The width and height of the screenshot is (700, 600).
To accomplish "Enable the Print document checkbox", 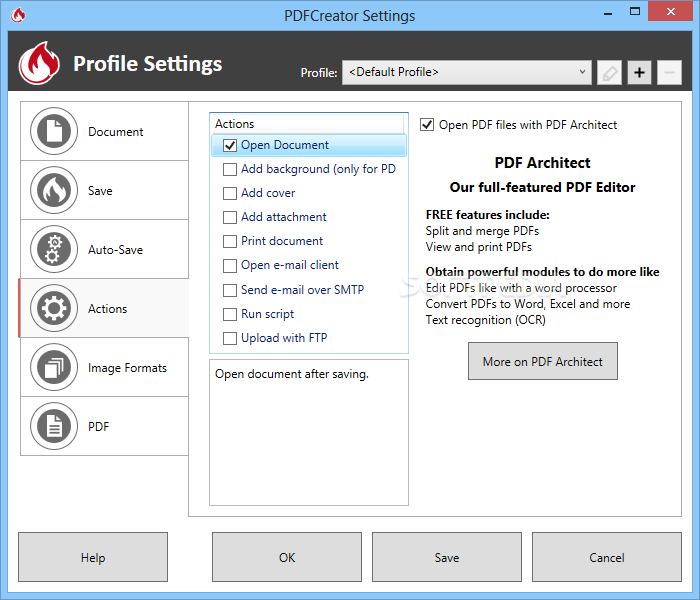I will tap(230, 242).
